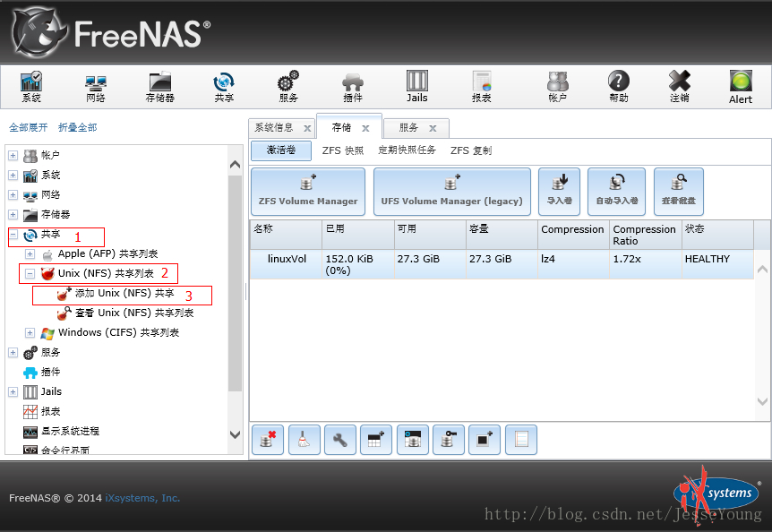Viewport: 772px width, 532px height.
Task: Collapse the 共享 tree node
Action: [13, 235]
